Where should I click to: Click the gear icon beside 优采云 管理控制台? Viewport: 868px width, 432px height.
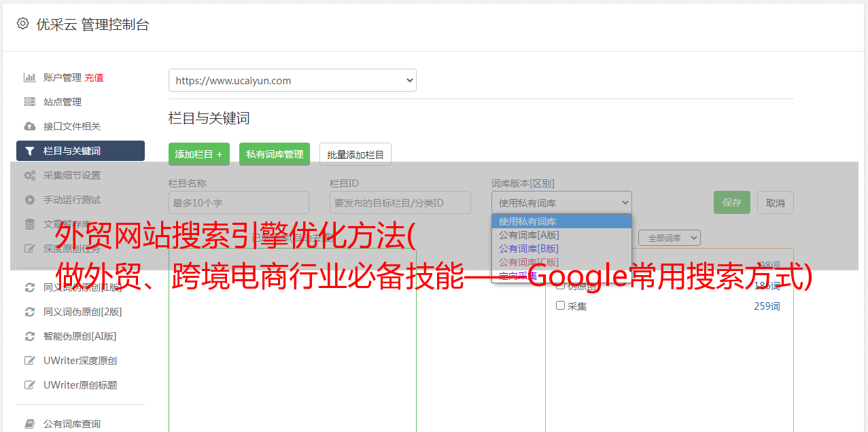pos(22,24)
